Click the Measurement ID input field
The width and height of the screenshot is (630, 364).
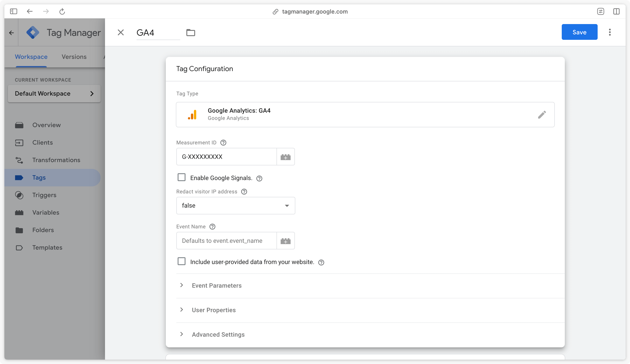[226, 157]
